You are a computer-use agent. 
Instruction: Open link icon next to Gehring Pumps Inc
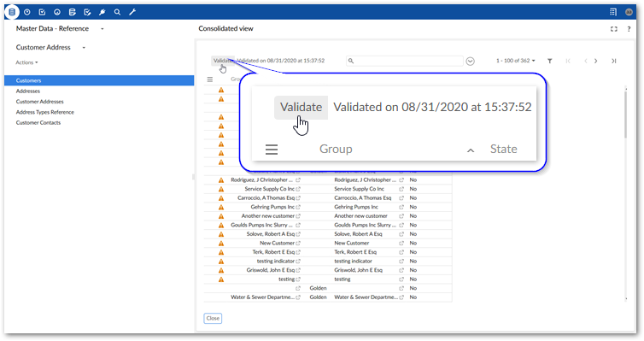(298, 207)
